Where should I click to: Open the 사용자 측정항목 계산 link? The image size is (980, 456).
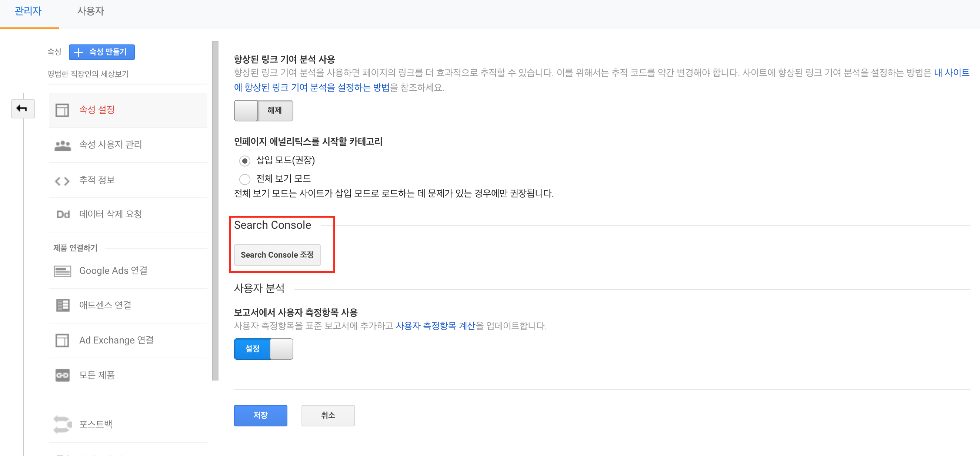click(x=435, y=326)
